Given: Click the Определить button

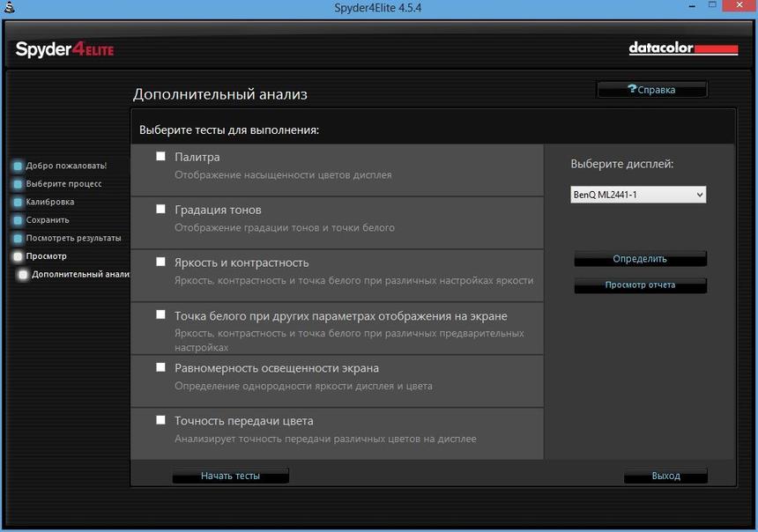Looking at the screenshot, I should [640, 259].
